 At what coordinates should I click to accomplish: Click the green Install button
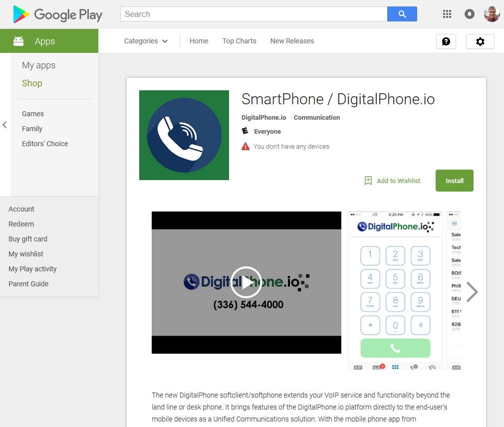[454, 181]
